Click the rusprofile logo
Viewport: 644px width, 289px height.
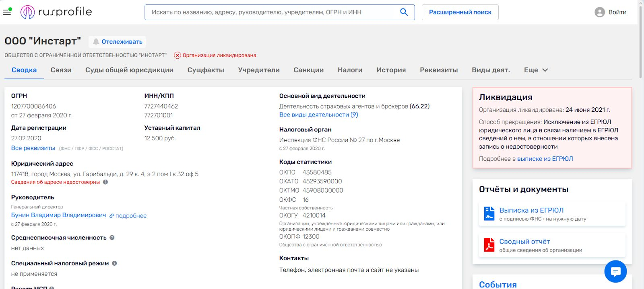pyautogui.click(x=56, y=12)
